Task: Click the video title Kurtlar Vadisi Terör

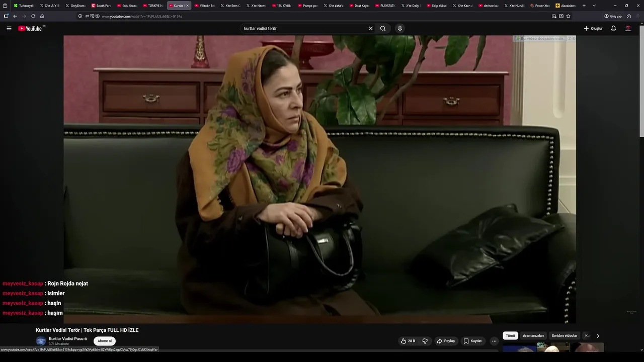Action: 87,330
